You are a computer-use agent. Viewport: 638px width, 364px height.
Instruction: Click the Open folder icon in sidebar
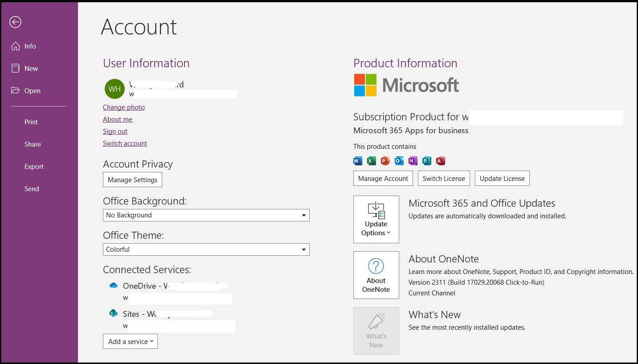pos(16,90)
